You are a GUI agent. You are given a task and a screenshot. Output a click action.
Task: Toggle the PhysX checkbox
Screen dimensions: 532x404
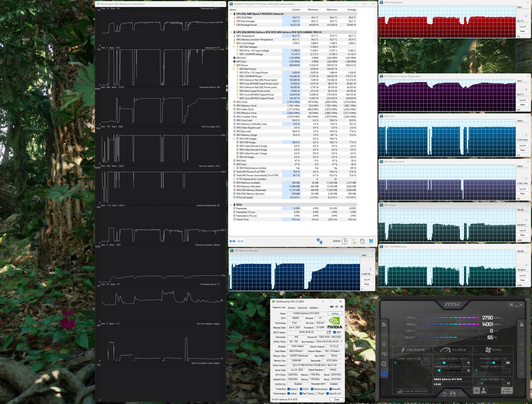tap(317, 394)
